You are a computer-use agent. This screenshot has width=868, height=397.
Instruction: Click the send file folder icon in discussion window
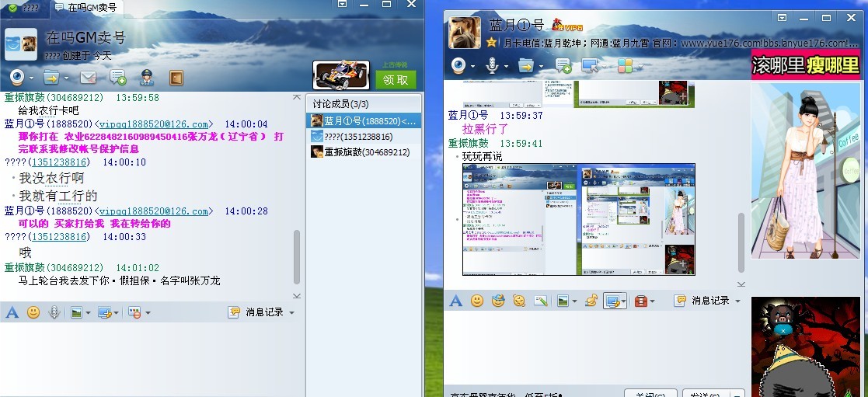51,78
